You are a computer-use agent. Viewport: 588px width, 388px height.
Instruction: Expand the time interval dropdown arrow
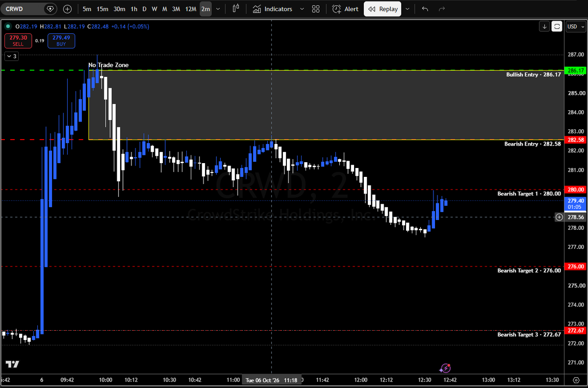(x=218, y=9)
